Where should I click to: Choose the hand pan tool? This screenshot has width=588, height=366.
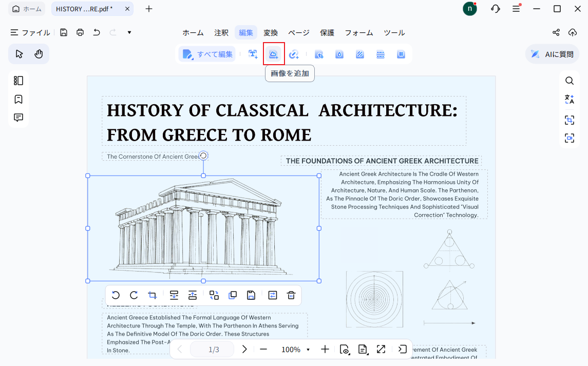39,54
